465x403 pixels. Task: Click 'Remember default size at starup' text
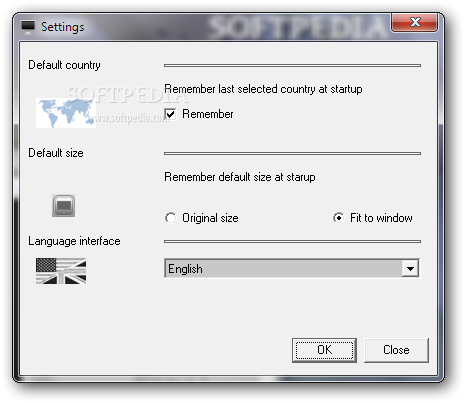coord(240,177)
